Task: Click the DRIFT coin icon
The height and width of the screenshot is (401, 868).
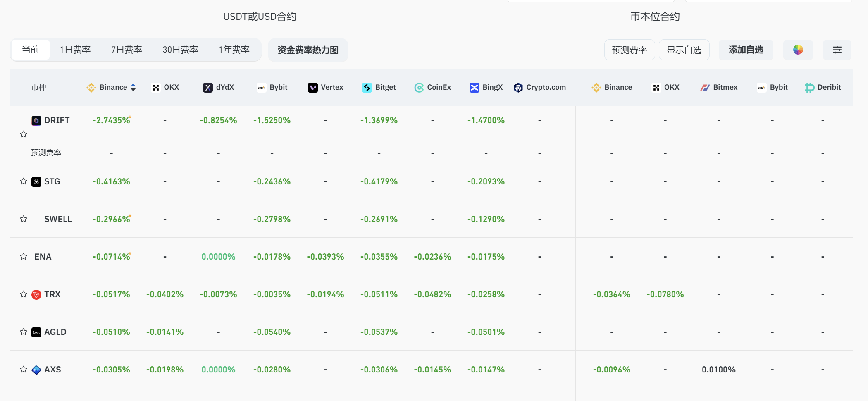Action: point(36,121)
